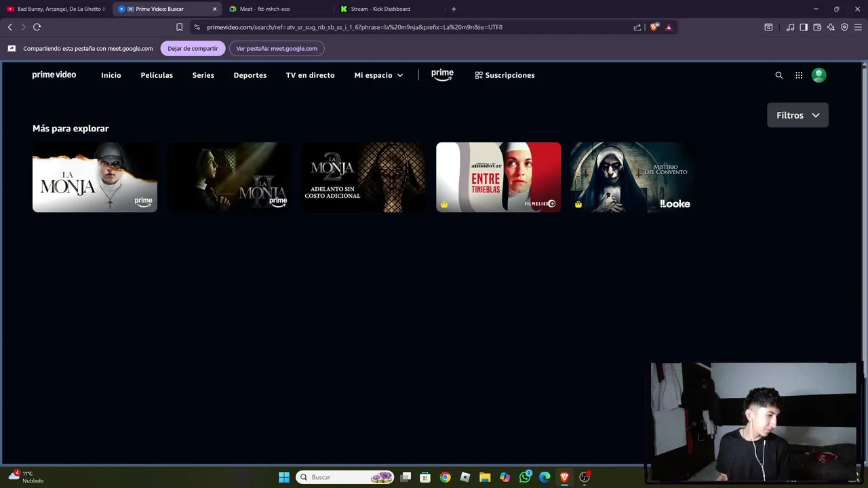The width and height of the screenshot is (868, 488).
Task: Open La Monja 2 Adelanto sin costo adicional
Action: [x=364, y=178]
